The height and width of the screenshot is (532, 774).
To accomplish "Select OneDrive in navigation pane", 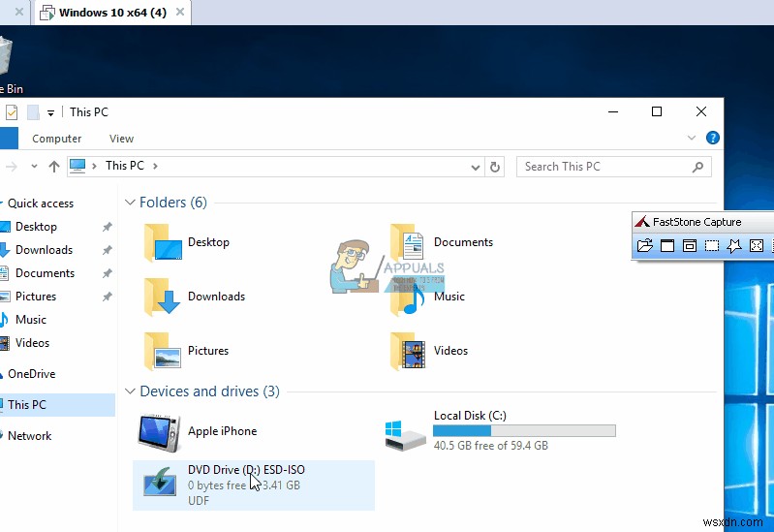I will (x=32, y=374).
